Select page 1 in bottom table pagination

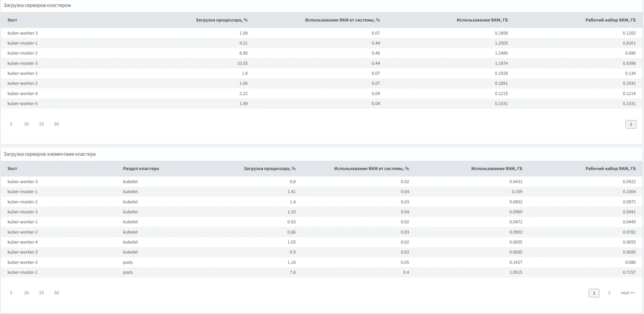click(x=594, y=293)
